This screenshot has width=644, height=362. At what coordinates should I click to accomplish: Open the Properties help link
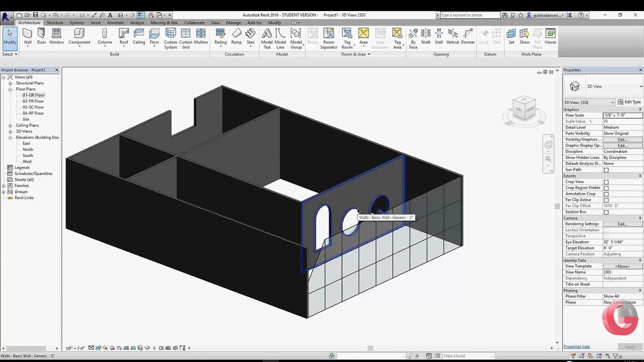577,347
